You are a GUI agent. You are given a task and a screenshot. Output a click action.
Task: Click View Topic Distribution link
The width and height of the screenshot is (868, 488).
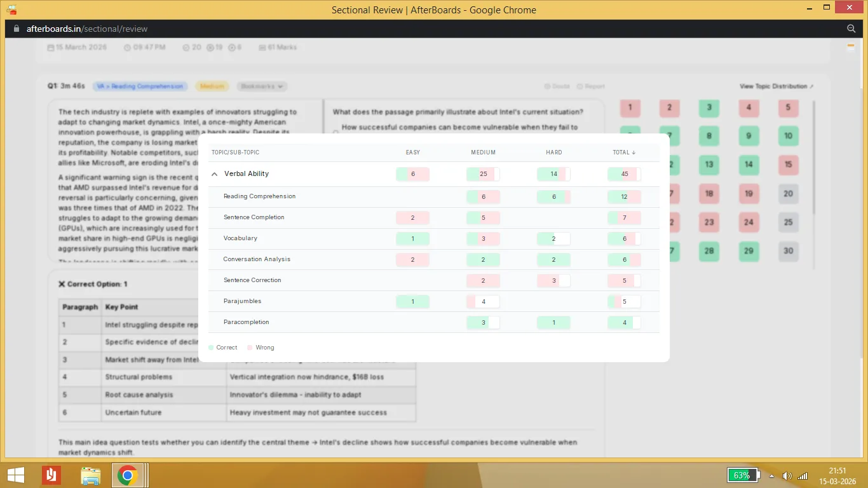[x=776, y=86]
